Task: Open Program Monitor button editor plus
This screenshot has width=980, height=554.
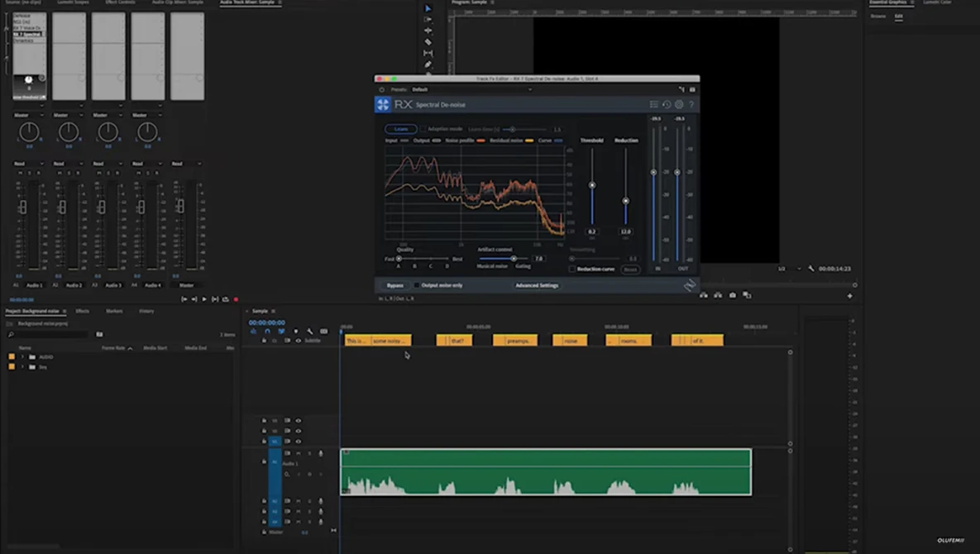Action: [x=850, y=295]
